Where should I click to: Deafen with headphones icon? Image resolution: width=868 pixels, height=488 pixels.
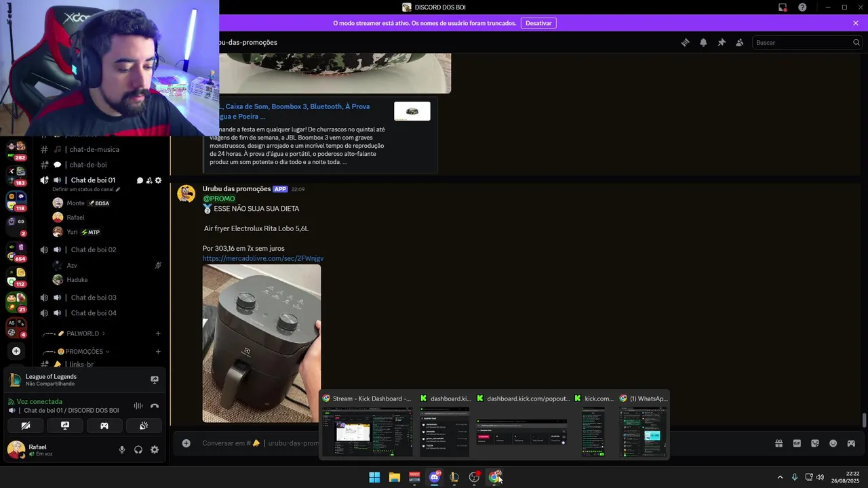point(138,449)
